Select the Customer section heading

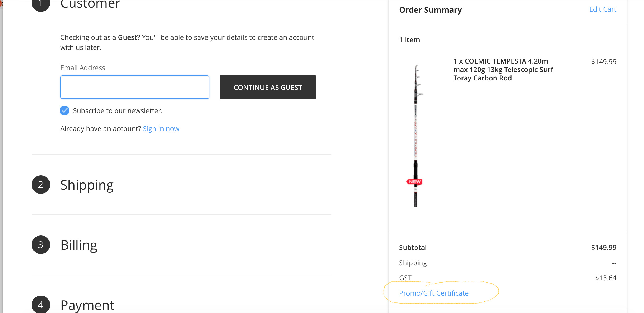tap(90, 4)
